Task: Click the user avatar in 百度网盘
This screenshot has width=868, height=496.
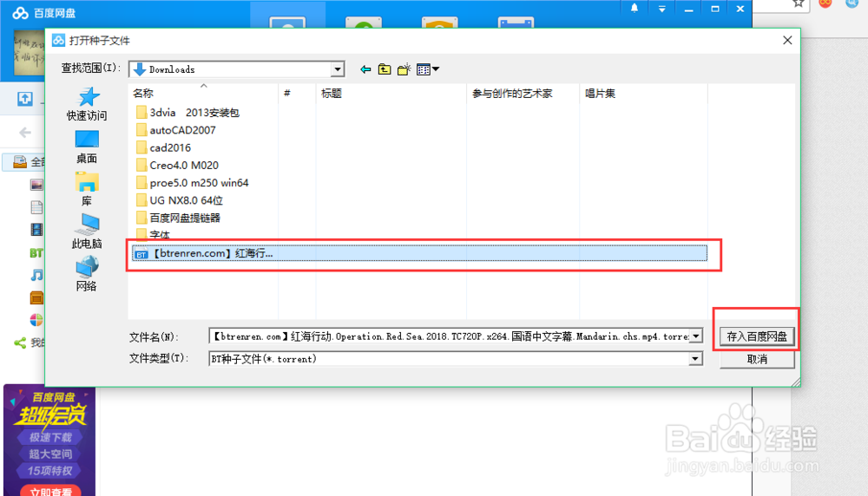Action: [x=29, y=53]
